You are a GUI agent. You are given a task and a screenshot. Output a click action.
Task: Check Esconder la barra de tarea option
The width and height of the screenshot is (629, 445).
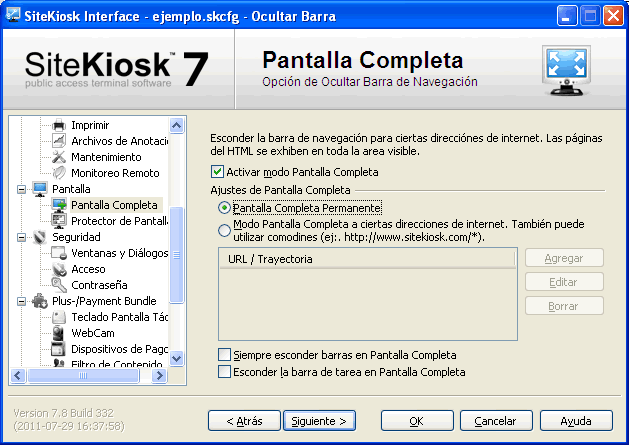[224, 372]
